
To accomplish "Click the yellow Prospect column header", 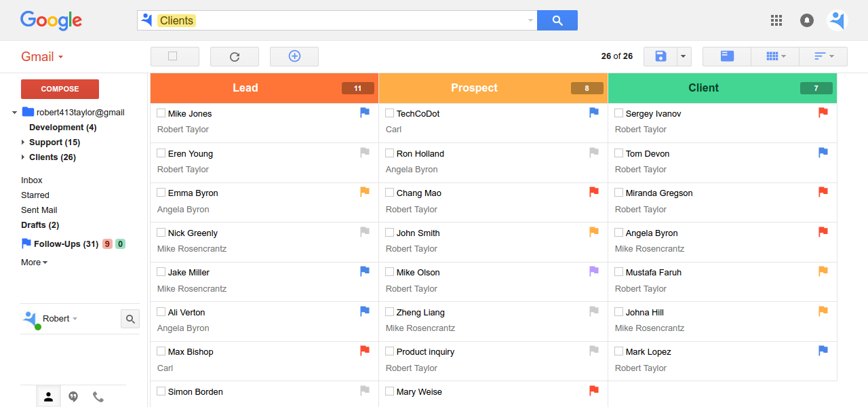I will point(494,88).
